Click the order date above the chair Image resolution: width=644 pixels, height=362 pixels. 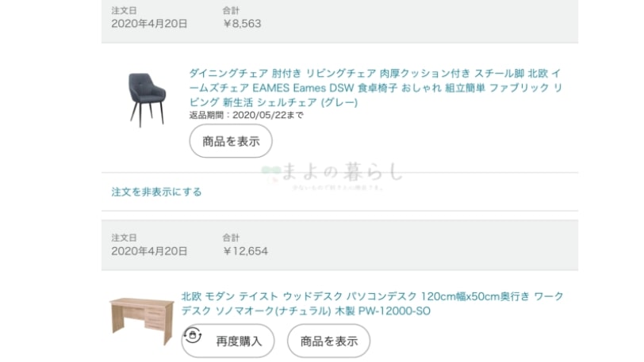point(149,24)
